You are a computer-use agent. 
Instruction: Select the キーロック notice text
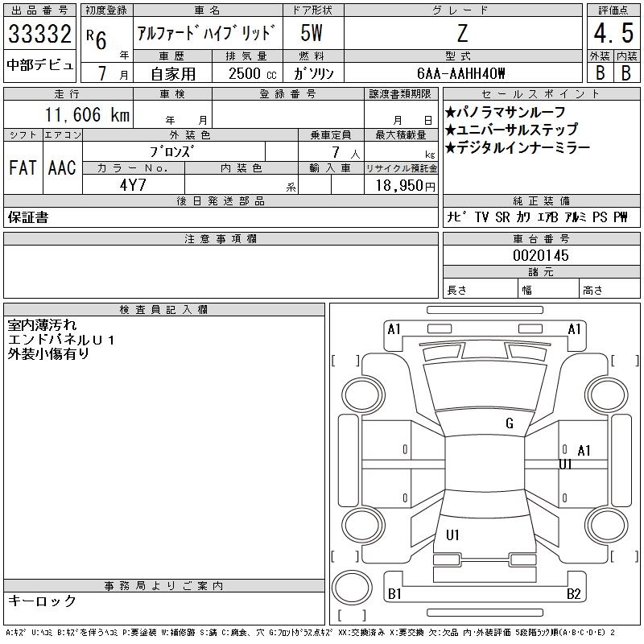pos(42,601)
